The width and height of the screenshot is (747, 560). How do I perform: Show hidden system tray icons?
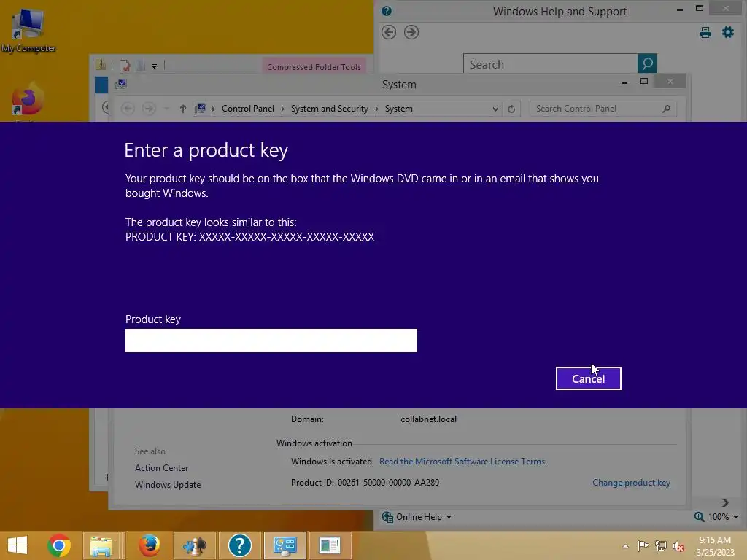click(625, 546)
